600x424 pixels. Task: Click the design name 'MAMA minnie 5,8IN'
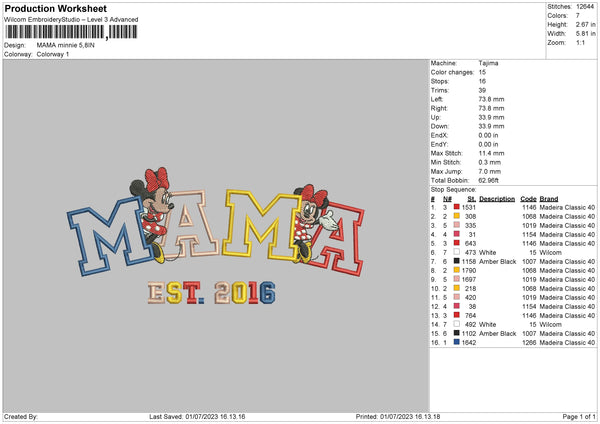65,45
